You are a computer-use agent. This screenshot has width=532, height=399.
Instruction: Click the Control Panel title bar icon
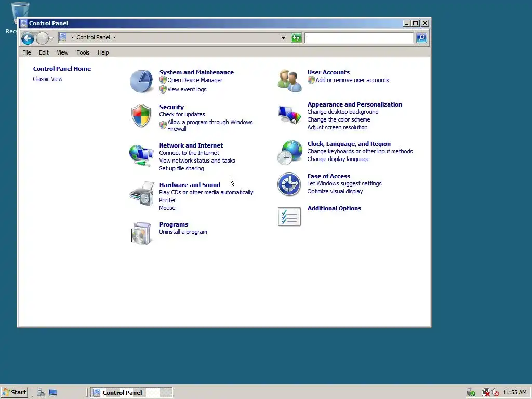coord(23,23)
